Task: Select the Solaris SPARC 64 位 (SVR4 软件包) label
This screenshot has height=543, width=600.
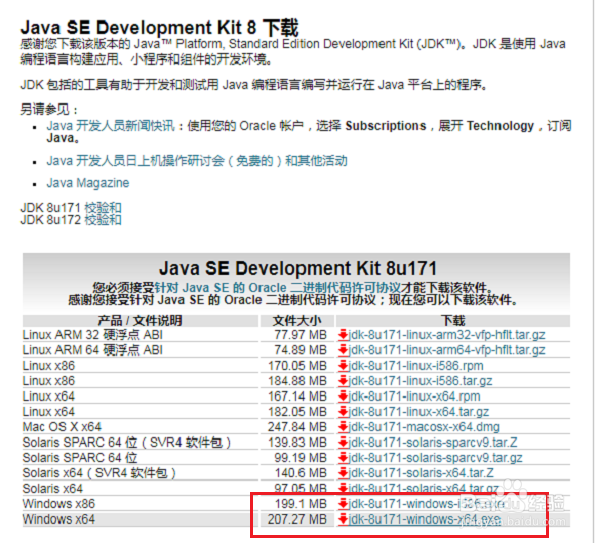Action: pos(127,442)
